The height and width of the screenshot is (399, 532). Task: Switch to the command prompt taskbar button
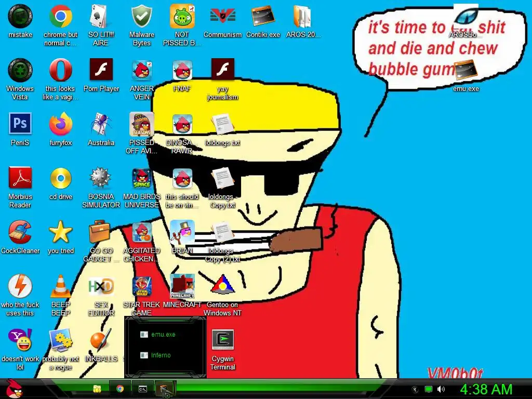coord(143,389)
